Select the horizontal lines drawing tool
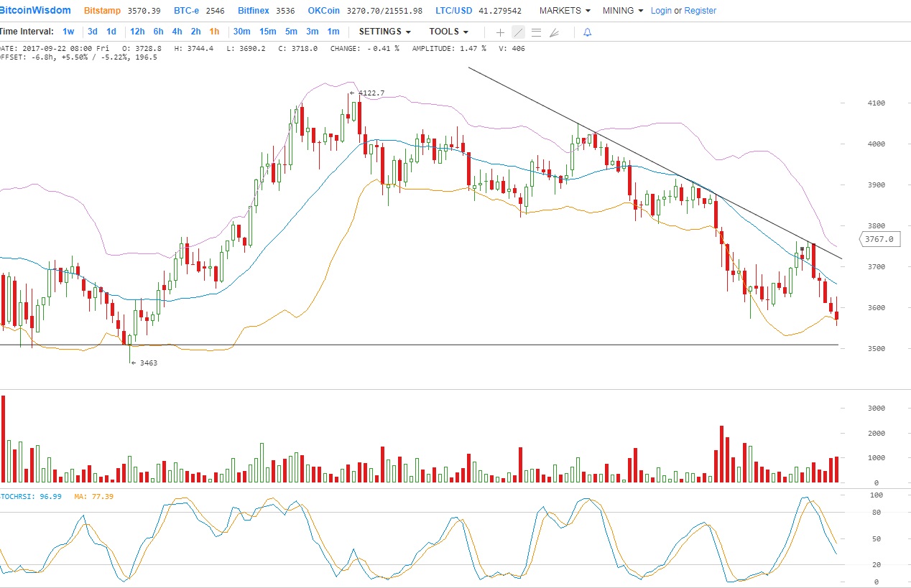 click(536, 32)
